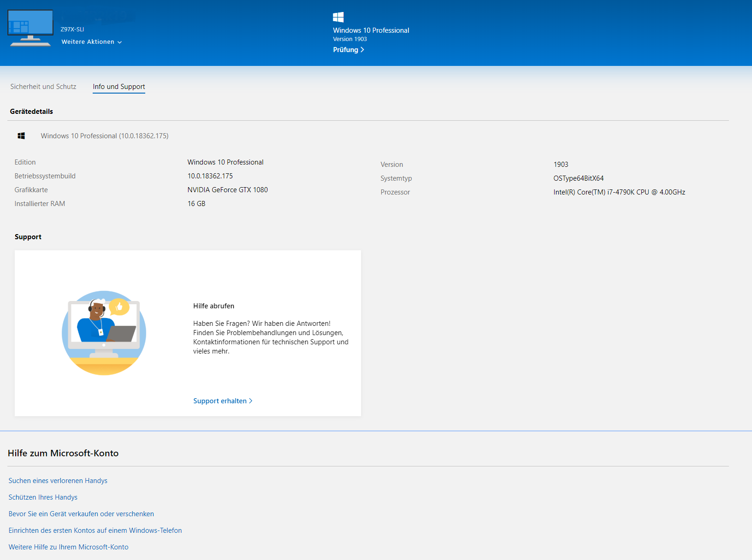Click the Version 1903 text in header
This screenshot has height=560, width=752.
coord(350,39)
